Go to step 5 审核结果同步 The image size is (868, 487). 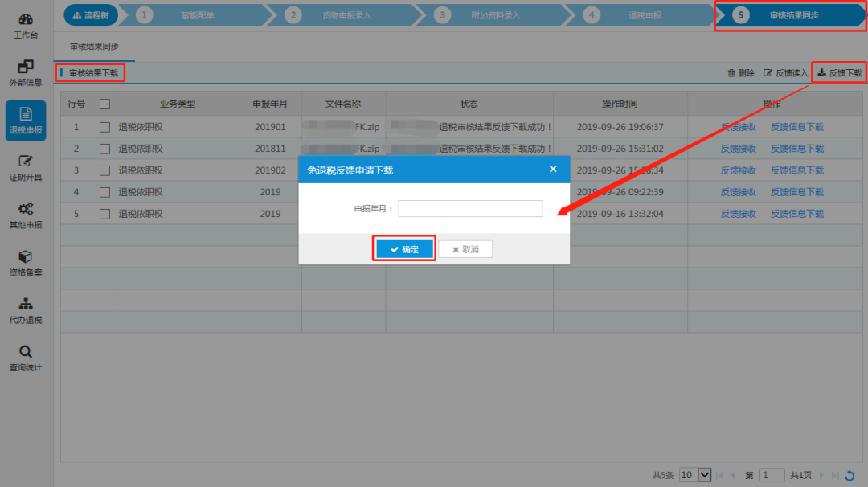click(x=790, y=15)
